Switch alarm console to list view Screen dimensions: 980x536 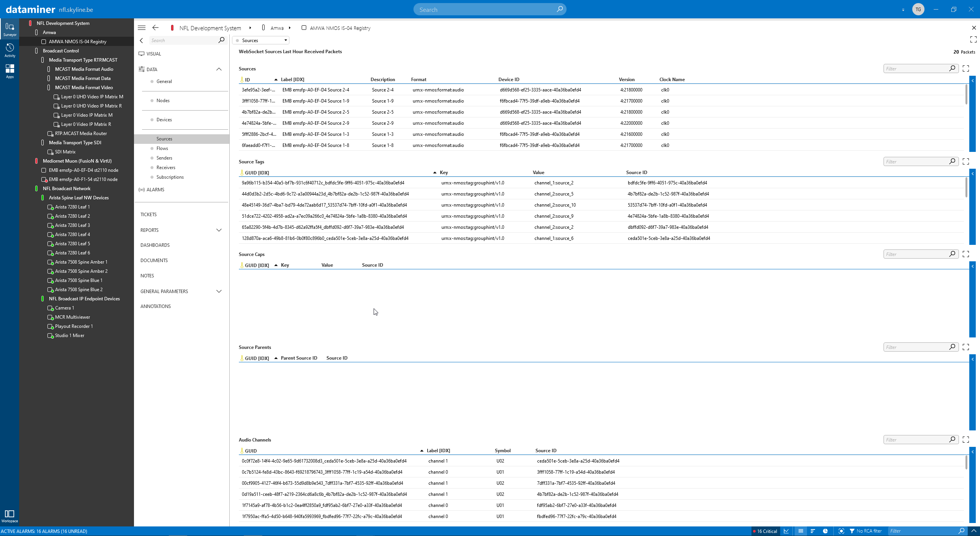pyautogui.click(x=800, y=531)
